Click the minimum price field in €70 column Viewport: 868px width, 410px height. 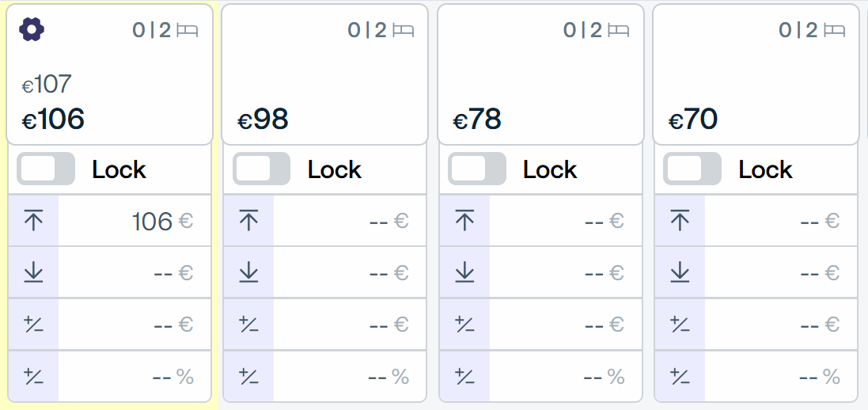click(x=780, y=272)
